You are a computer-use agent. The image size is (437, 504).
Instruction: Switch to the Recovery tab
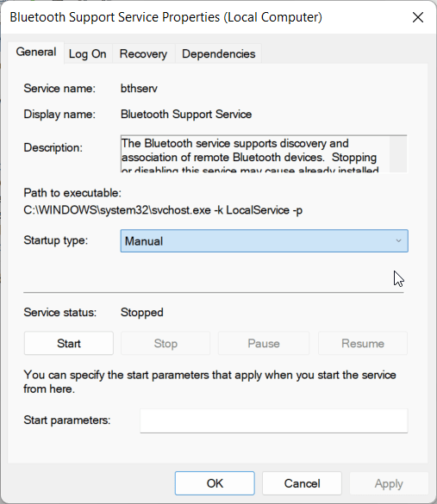(x=143, y=54)
